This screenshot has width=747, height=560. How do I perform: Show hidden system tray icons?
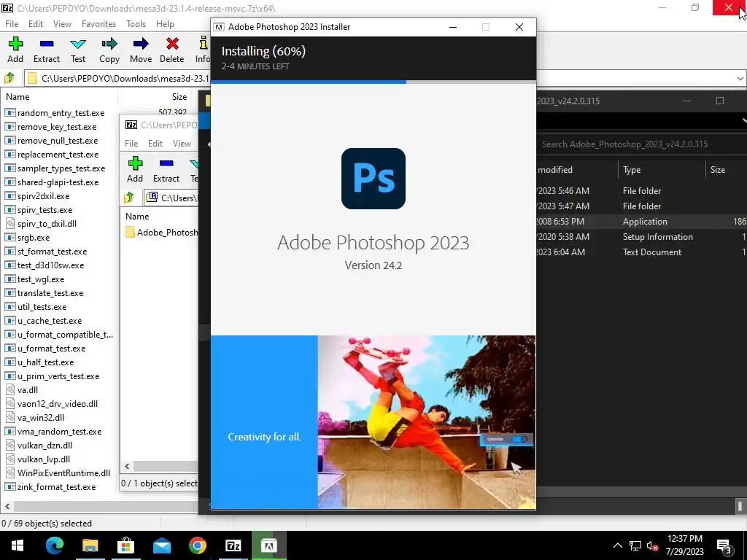(617, 545)
